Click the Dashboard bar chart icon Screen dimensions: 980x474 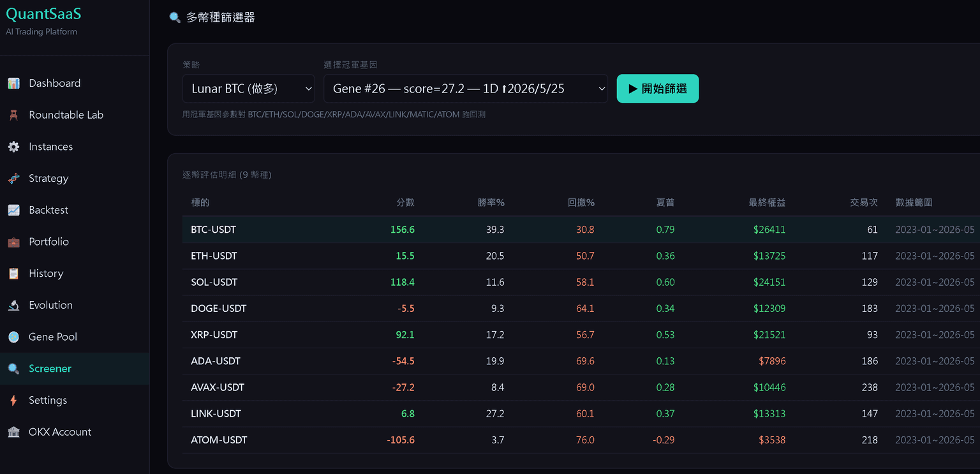tap(13, 83)
